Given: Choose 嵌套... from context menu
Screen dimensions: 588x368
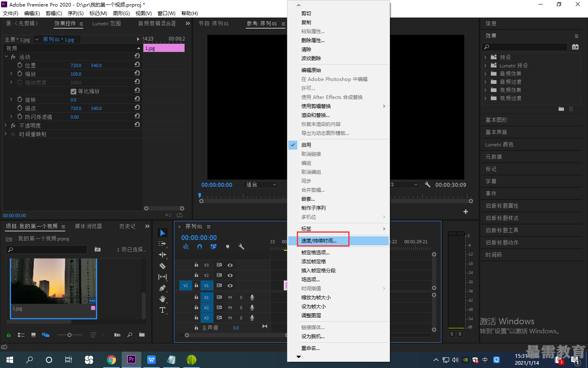Looking at the screenshot, I should point(339,199).
